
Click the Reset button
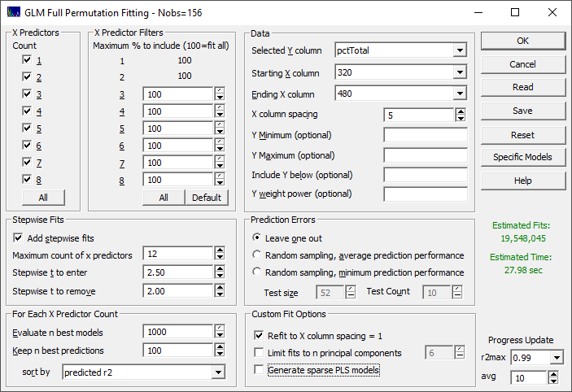click(522, 135)
